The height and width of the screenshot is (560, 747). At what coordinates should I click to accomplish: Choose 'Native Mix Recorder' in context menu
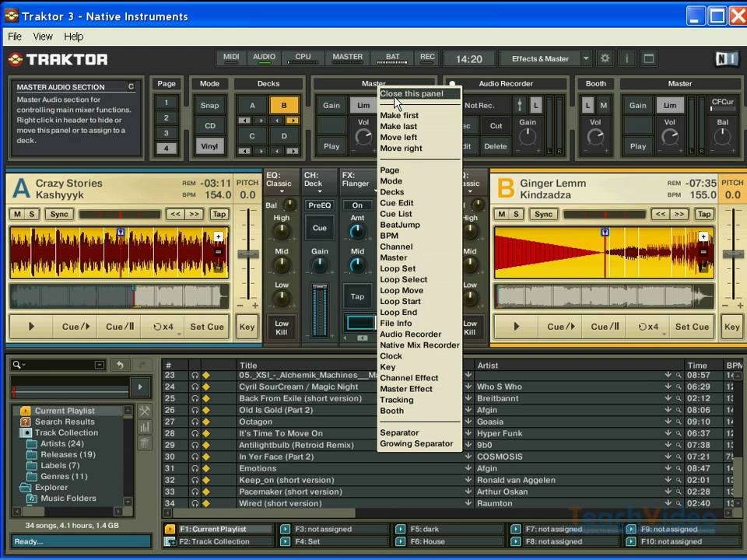(x=419, y=345)
